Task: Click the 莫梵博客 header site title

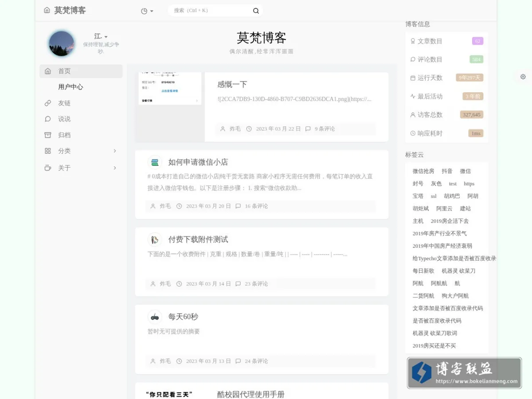Action: 70,10
